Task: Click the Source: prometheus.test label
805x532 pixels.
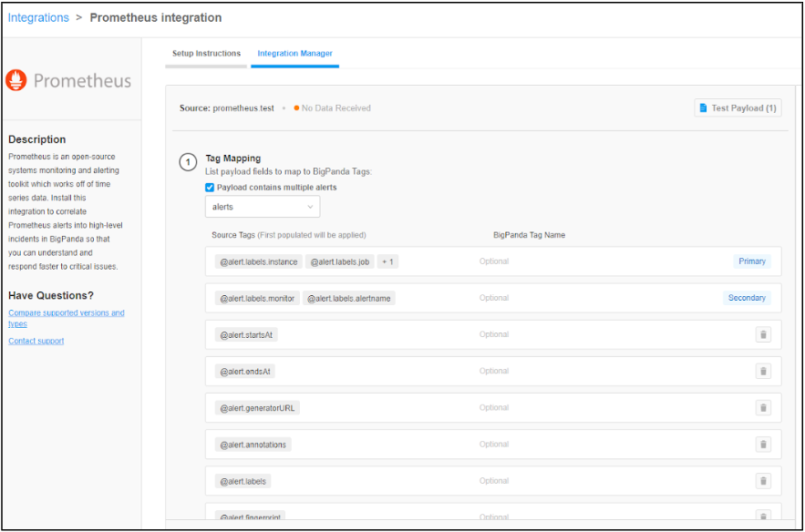Action: click(x=226, y=107)
